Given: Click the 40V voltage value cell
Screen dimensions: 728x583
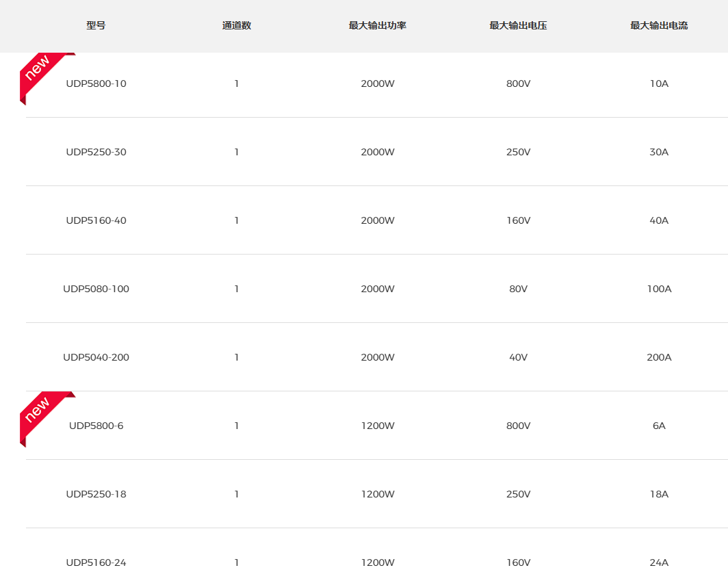Looking at the screenshot, I should [518, 357].
